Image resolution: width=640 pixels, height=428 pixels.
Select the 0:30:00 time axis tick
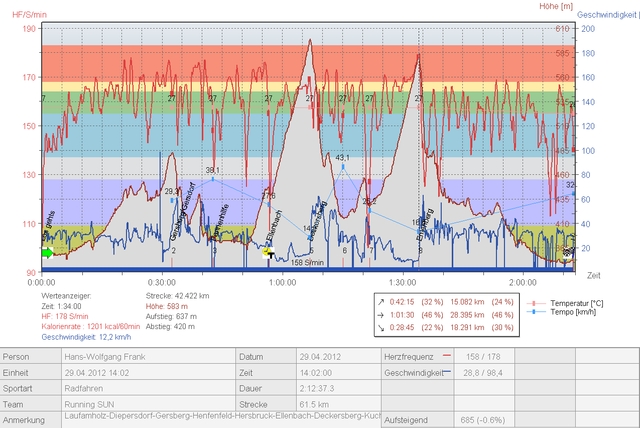(162, 283)
